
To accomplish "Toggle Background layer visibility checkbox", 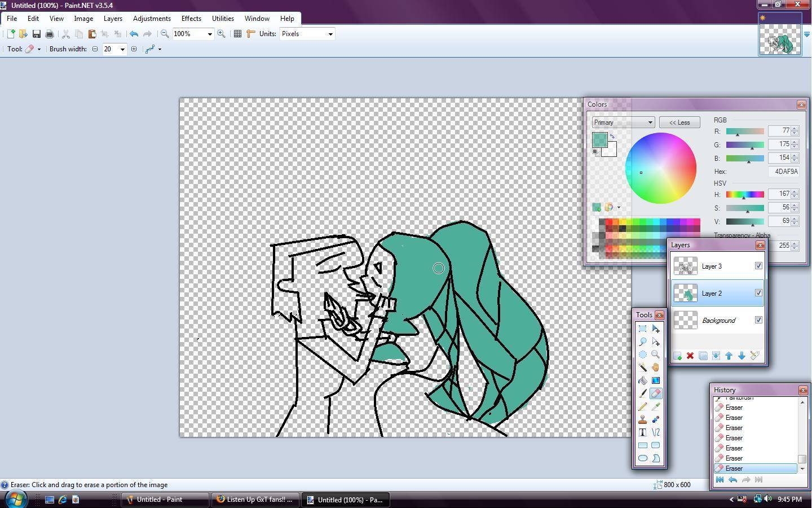I will pos(758,320).
